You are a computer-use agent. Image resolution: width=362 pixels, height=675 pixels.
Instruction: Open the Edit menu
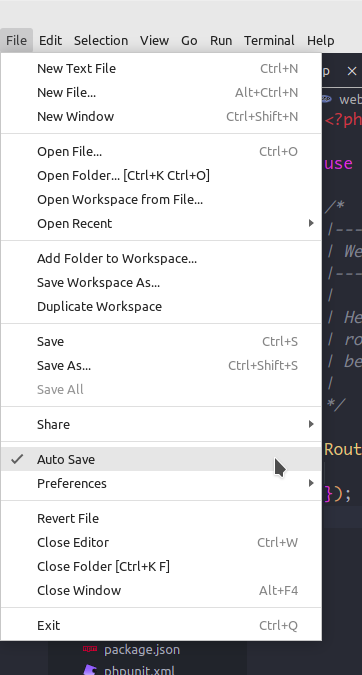pyautogui.click(x=50, y=40)
